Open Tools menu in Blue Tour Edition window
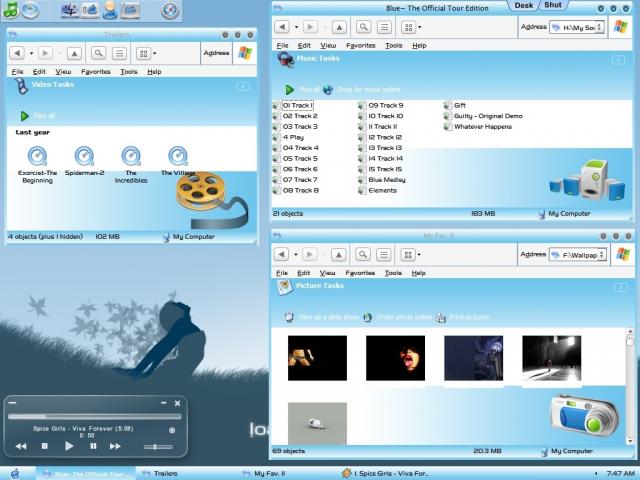Screen dimensions: 640x480 point(393,45)
